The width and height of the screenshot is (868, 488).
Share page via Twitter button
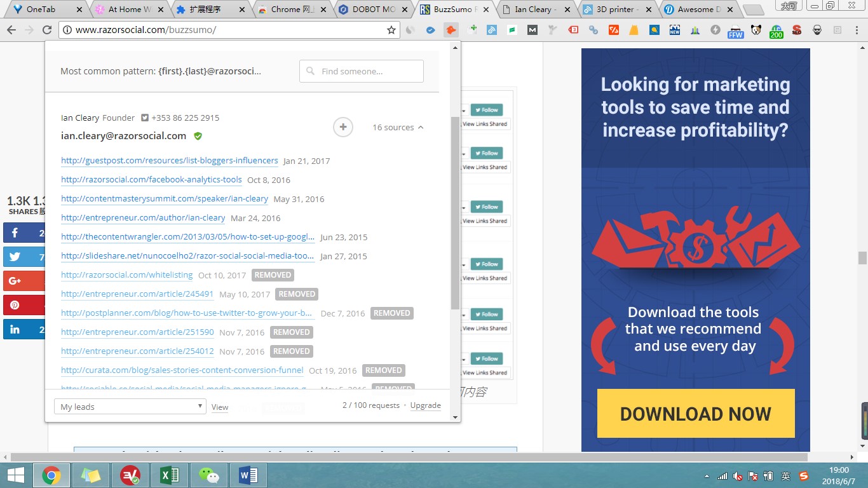pyautogui.click(x=24, y=257)
